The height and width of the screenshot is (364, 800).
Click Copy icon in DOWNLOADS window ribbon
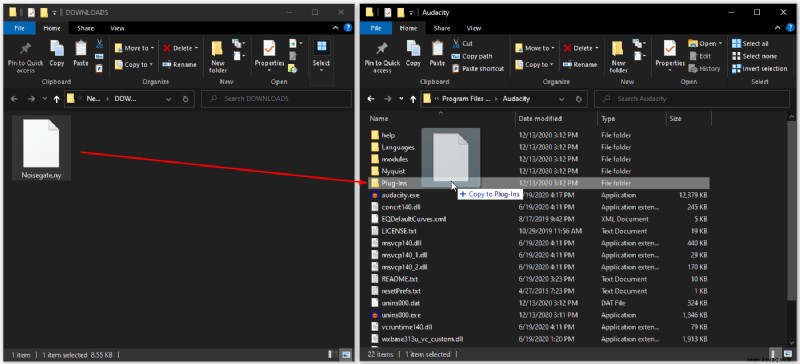coord(57,54)
